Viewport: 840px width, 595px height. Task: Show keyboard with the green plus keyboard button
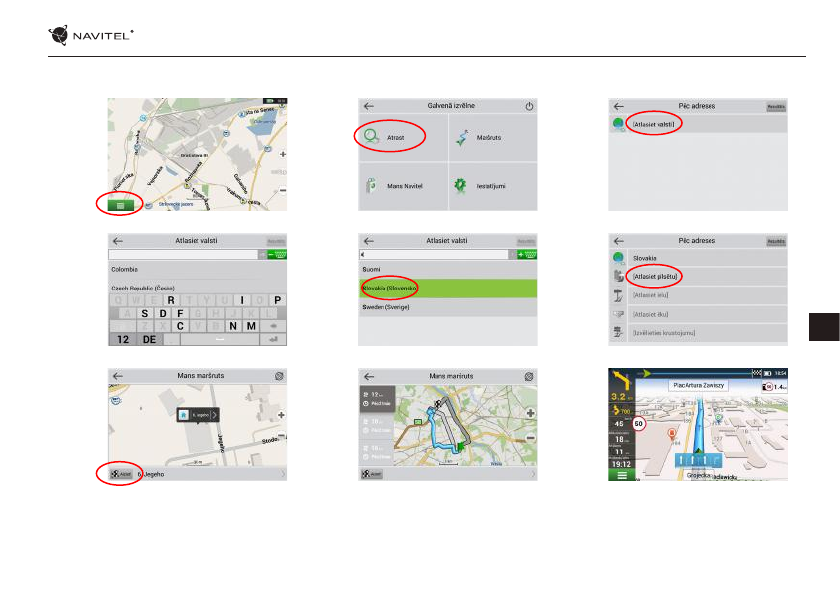pyautogui.click(x=527, y=255)
